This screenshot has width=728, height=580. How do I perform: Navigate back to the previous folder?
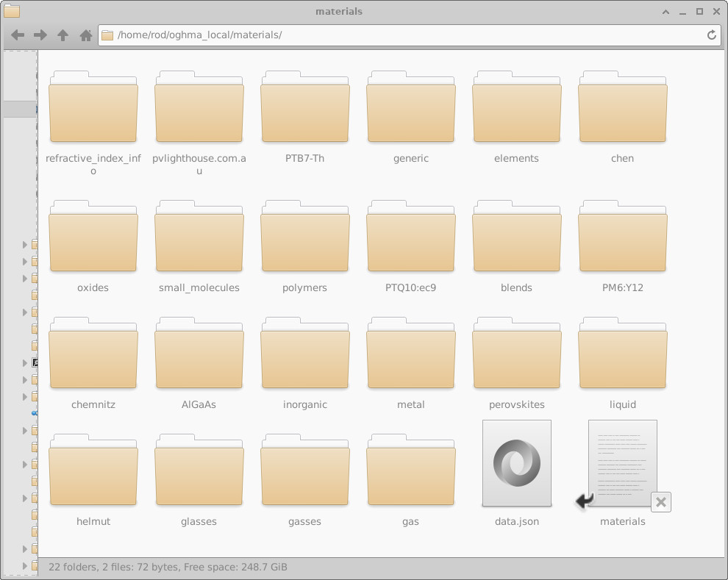[x=17, y=35]
